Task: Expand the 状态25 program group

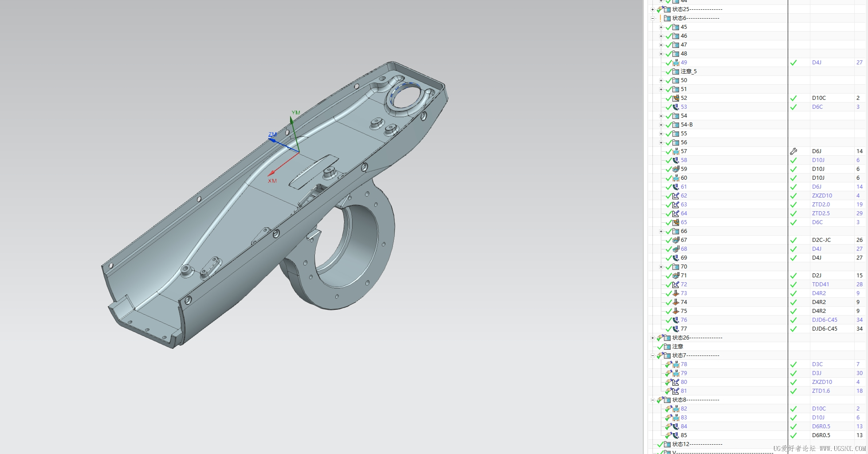Action: 652,9
